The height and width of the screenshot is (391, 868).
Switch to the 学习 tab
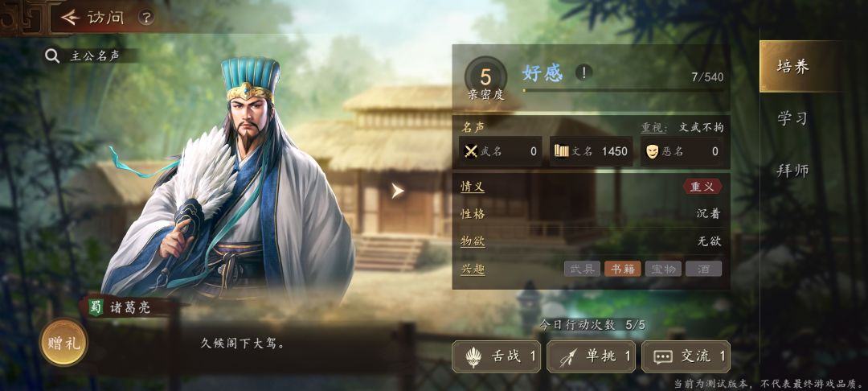point(792,118)
